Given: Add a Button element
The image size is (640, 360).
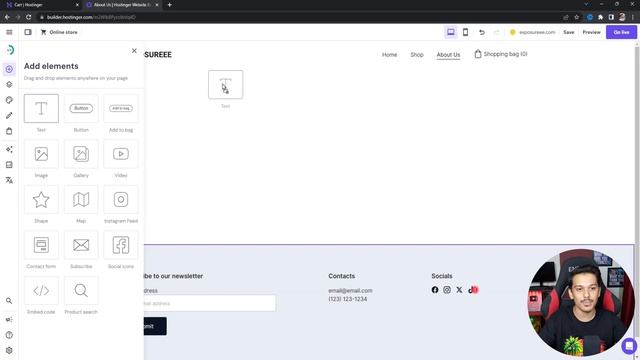Looking at the screenshot, I should point(81,109).
